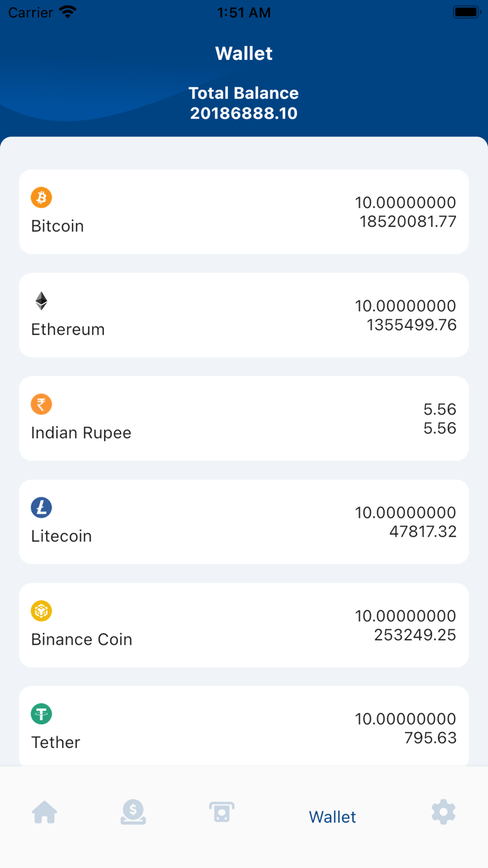The image size is (488, 868).
Task: Click the Indian Rupee card
Action: [x=244, y=418]
